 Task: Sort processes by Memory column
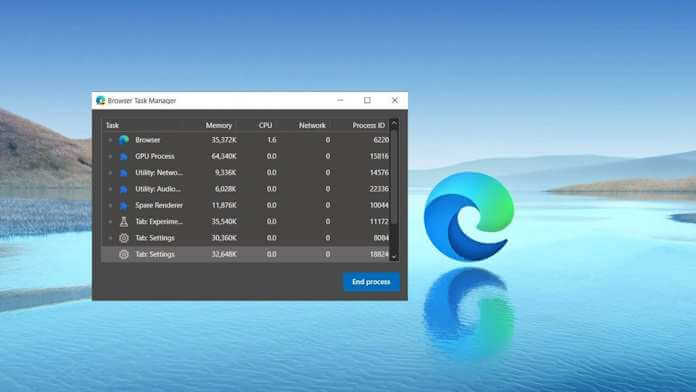click(219, 125)
